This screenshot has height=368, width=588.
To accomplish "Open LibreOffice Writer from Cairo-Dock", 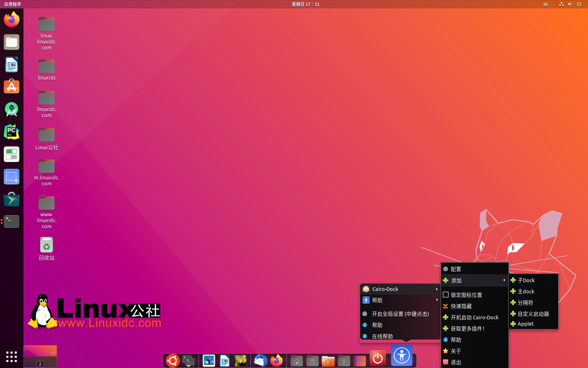I will (x=224, y=360).
